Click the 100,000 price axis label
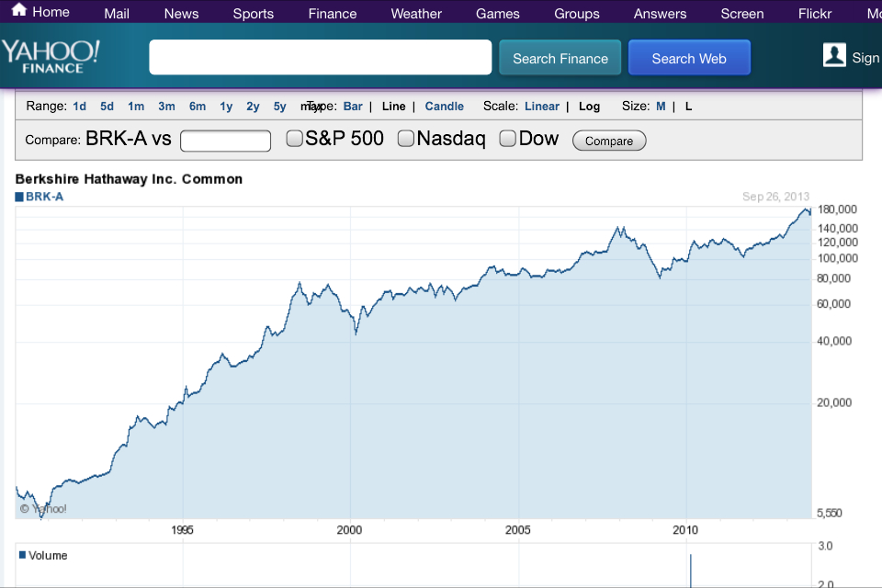882x588 pixels. coord(838,258)
